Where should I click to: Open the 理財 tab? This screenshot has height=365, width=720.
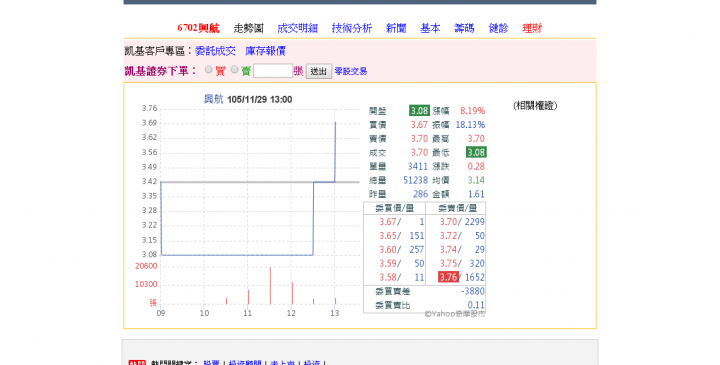532,28
